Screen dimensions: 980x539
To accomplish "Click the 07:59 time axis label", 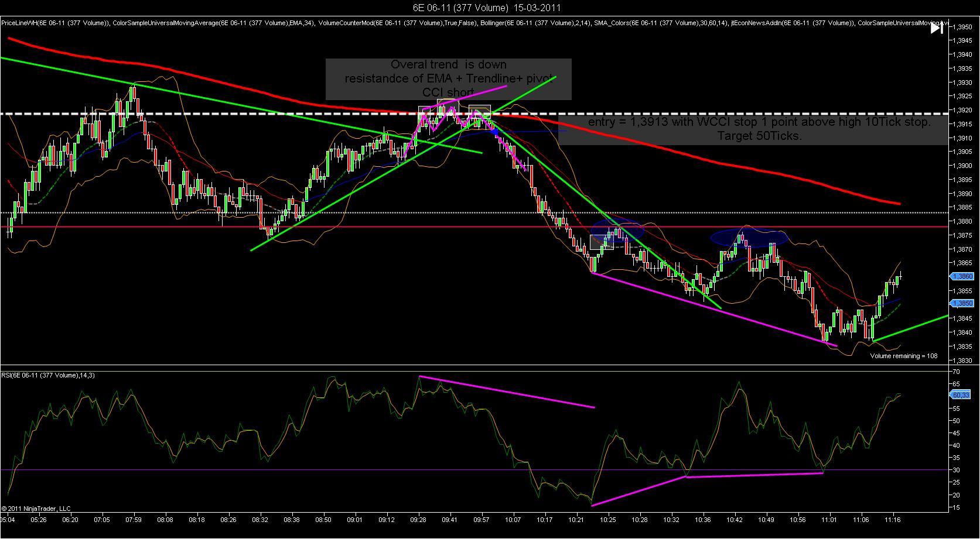I will (134, 519).
